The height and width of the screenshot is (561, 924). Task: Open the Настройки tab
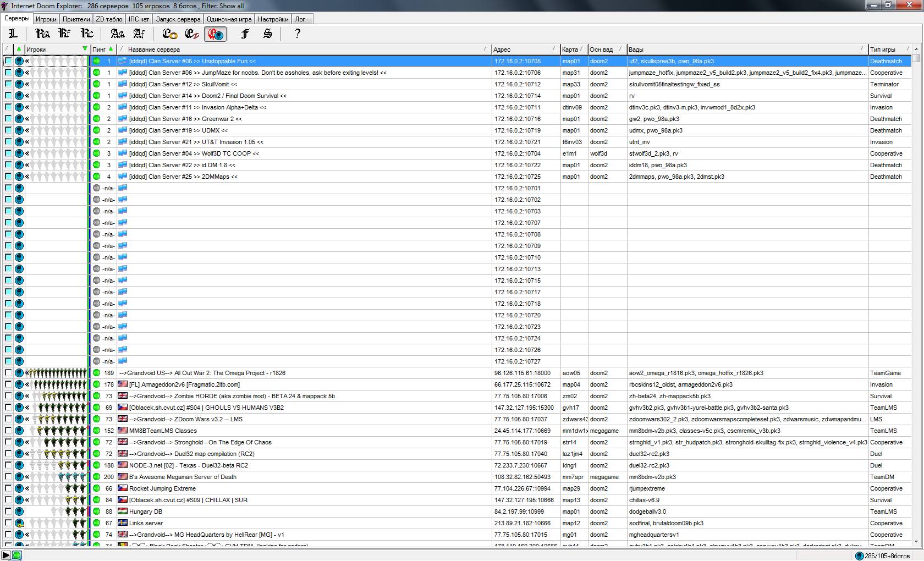pos(273,19)
